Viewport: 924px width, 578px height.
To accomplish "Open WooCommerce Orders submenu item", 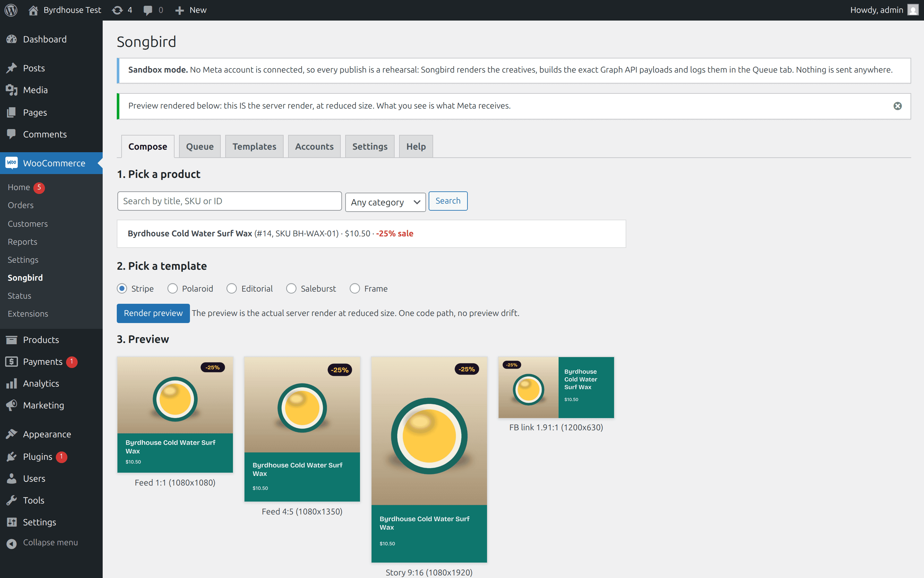I will pos(21,205).
